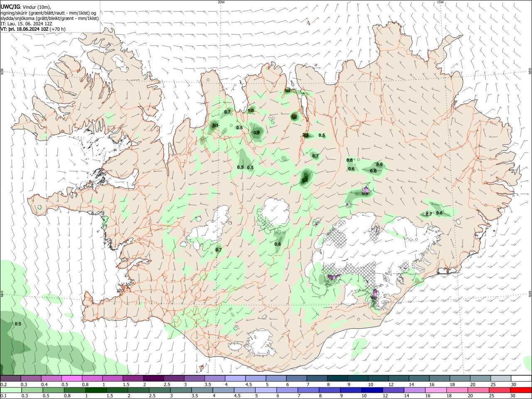Click the 'UWC/IG: Vindur (10m)' title line
Screen dimensions: 532x399
(x=26, y=6)
